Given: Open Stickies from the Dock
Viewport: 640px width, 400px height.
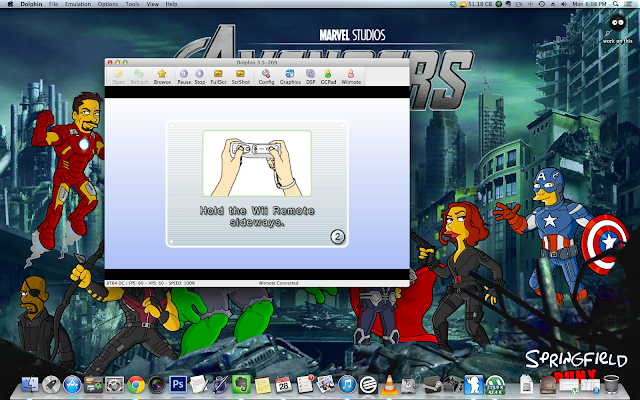Looking at the screenshot, I should (x=262, y=384).
